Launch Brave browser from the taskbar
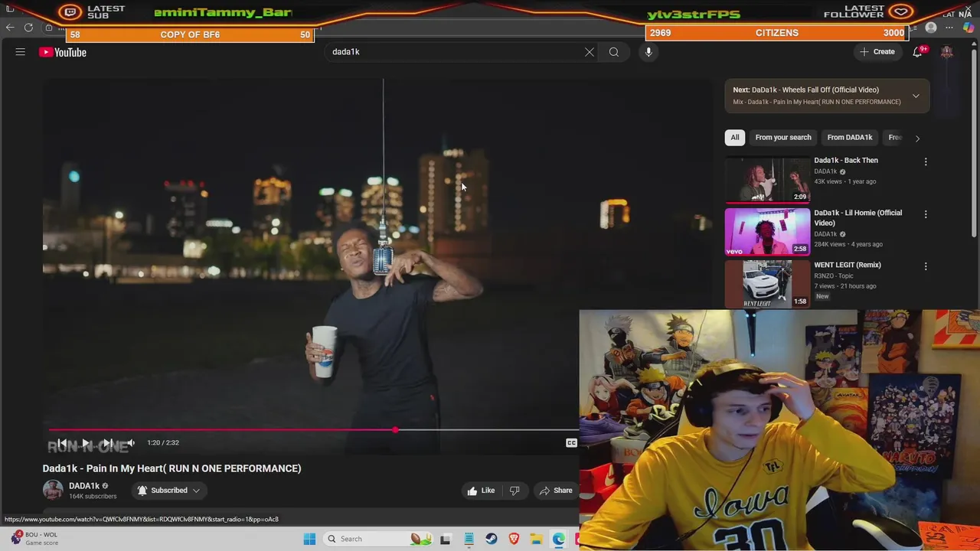The height and width of the screenshot is (551, 980). (x=514, y=539)
